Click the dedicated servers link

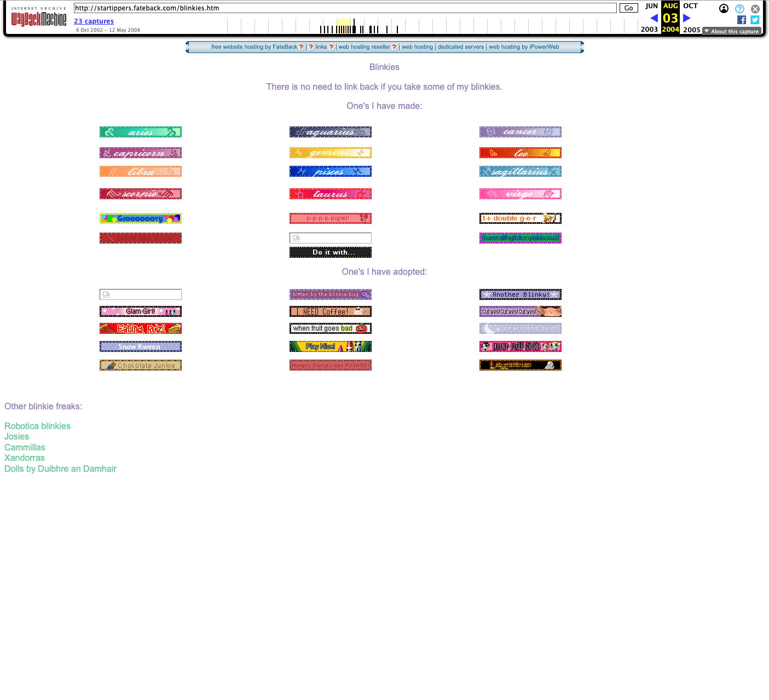(460, 47)
